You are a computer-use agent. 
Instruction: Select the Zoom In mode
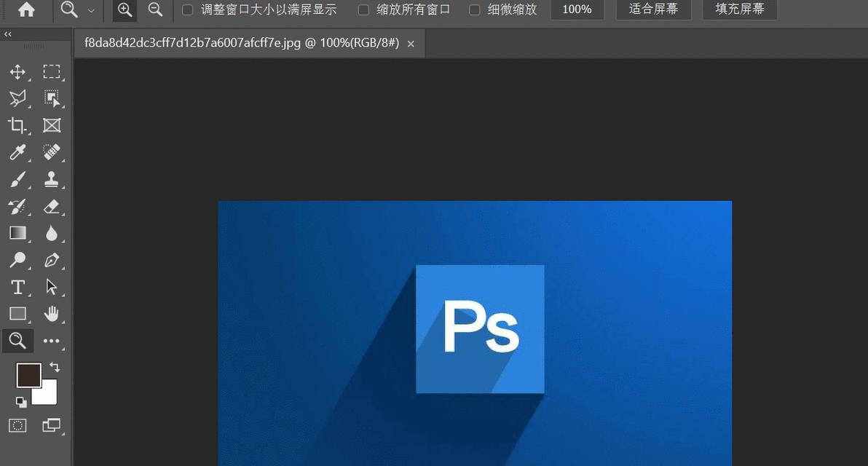[125, 9]
